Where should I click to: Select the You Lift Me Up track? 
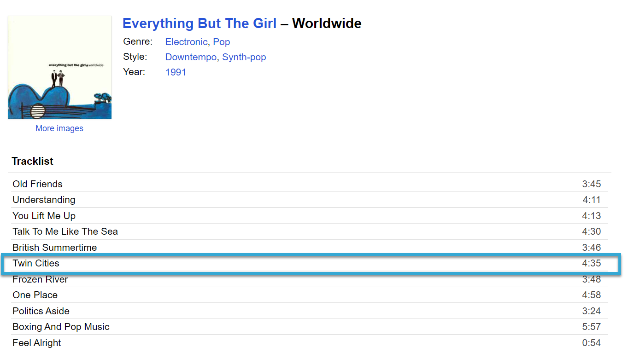tap(44, 216)
